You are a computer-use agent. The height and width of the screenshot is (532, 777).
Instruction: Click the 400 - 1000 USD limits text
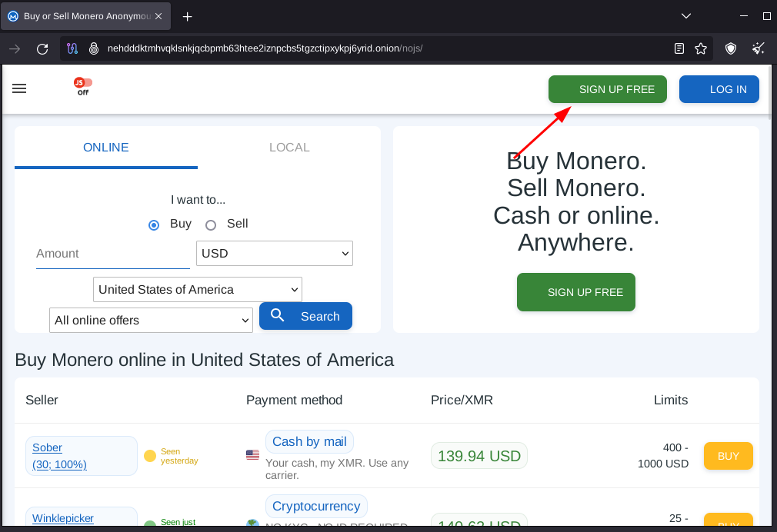pyautogui.click(x=663, y=456)
